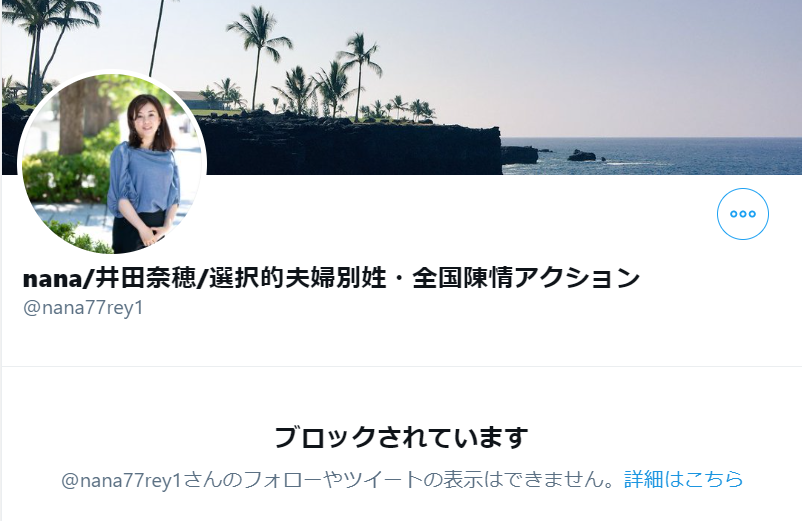
Task: Click the pale sky area of the banner
Action: (x=589, y=61)
